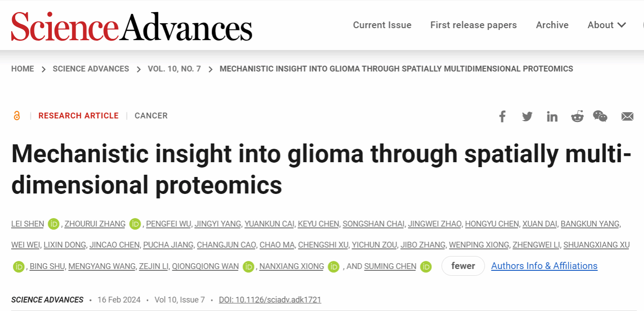Share article on Facebook

click(502, 117)
